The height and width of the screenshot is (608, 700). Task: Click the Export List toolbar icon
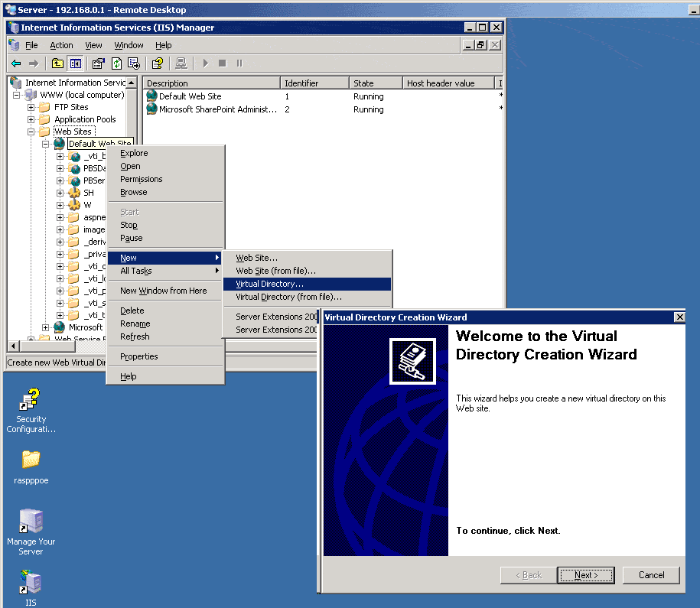[134, 63]
